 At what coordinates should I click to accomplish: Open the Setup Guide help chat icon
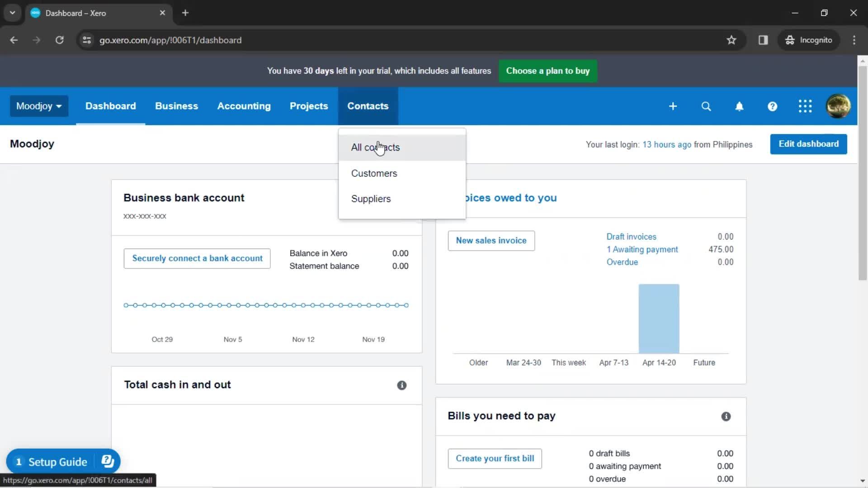click(108, 461)
